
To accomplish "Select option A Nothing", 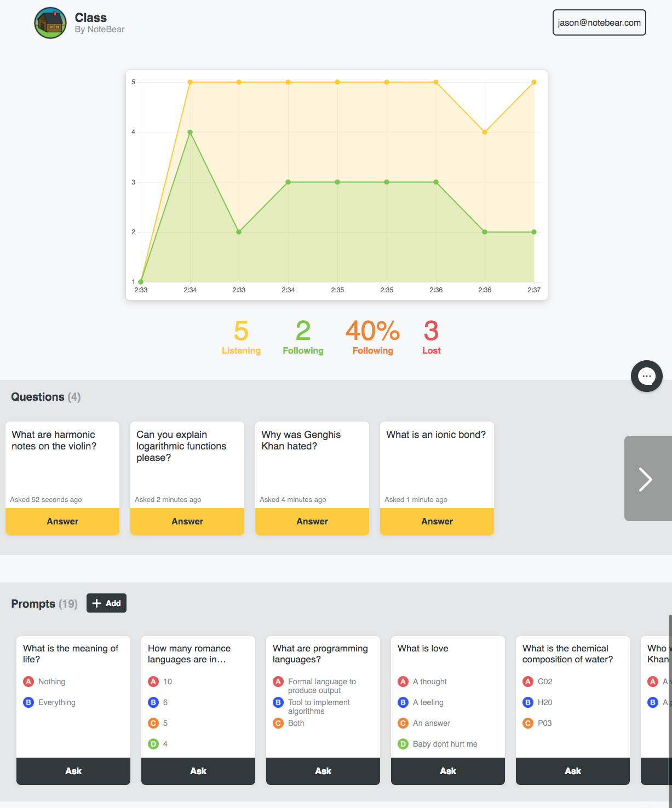I will pos(44,682).
